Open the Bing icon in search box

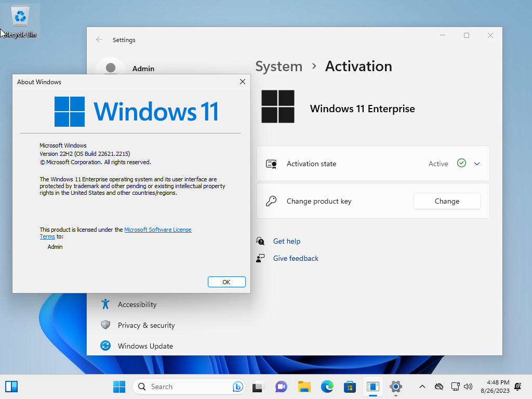238,387
